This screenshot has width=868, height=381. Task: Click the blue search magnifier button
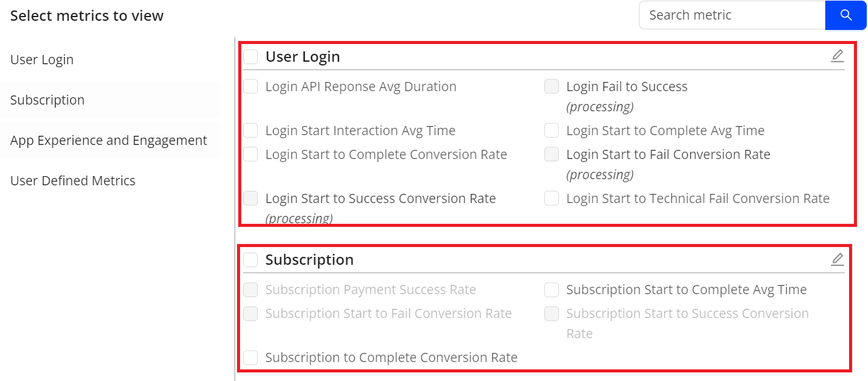[x=845, y=15]
